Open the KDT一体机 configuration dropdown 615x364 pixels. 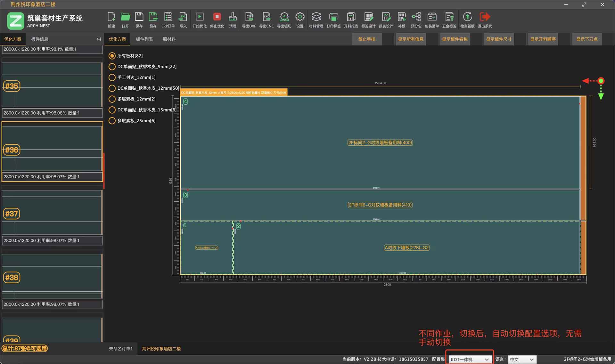tap(469, 360)
